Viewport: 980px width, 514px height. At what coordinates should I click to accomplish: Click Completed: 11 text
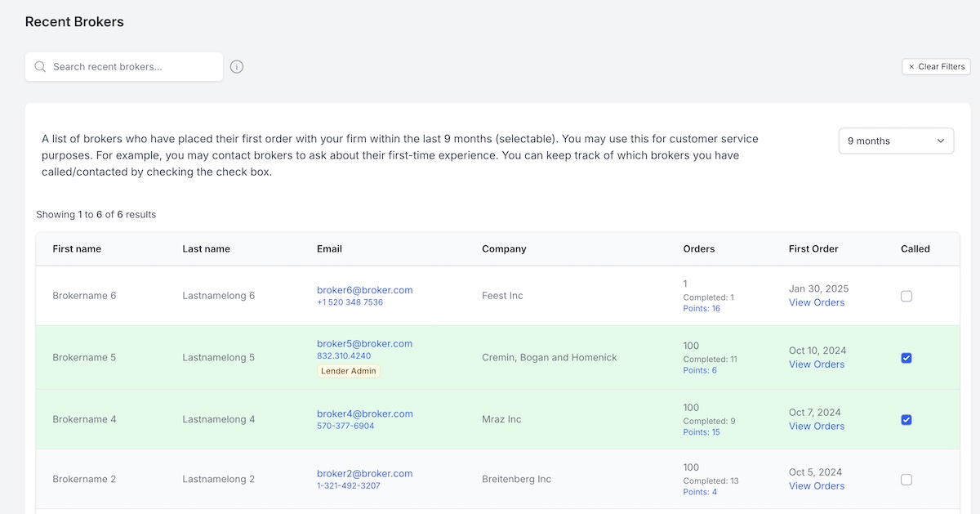710,359
